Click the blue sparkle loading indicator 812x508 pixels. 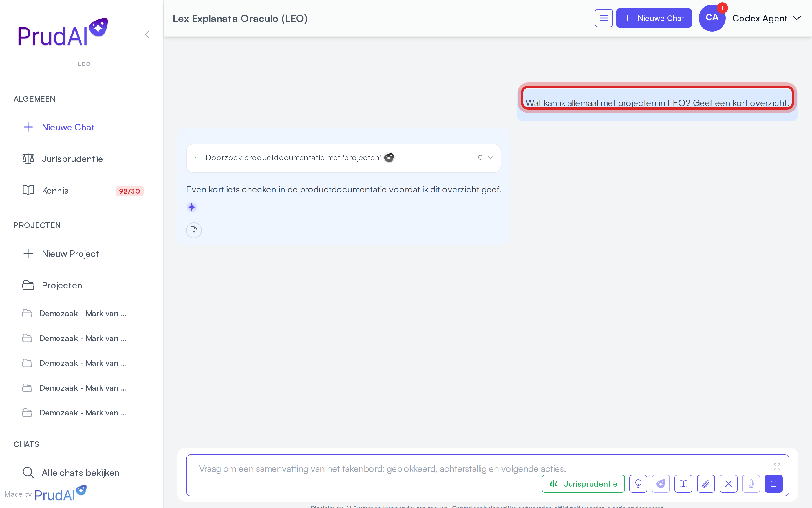(192, 207)
